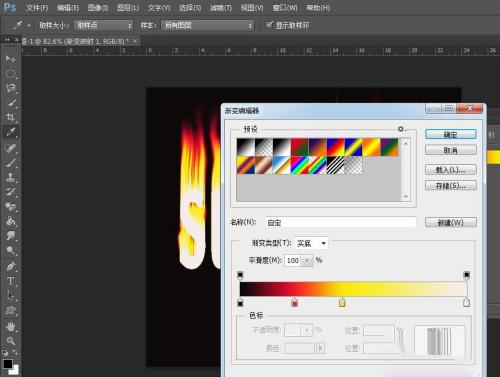Select the Healing Brush tool
500x377 pixels.
10,148
